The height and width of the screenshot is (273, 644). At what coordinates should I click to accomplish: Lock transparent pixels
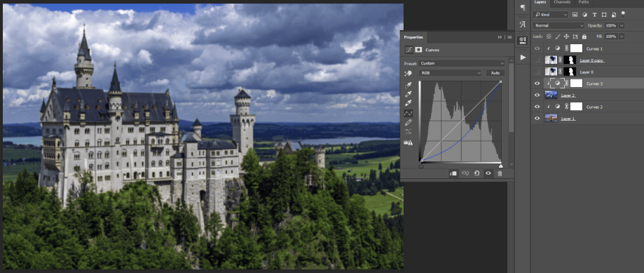549,36
